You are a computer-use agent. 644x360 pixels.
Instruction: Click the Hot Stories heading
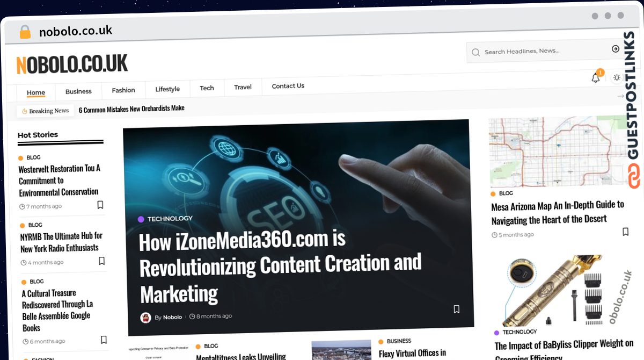click(38, 135)
